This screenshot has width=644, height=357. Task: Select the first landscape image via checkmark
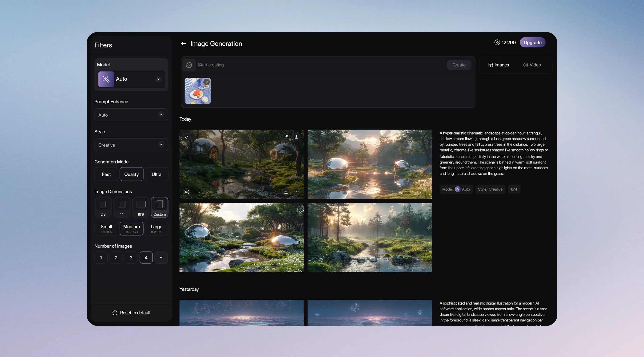[x=186, y=137]
